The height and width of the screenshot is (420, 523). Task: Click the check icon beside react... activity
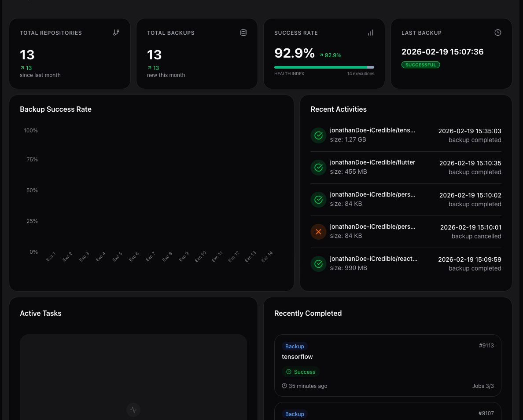coord(319,264)
